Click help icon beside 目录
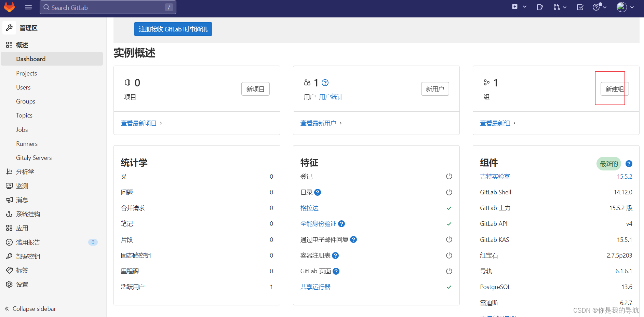Screen dimensions: 644x317 [x=318, y=192]
